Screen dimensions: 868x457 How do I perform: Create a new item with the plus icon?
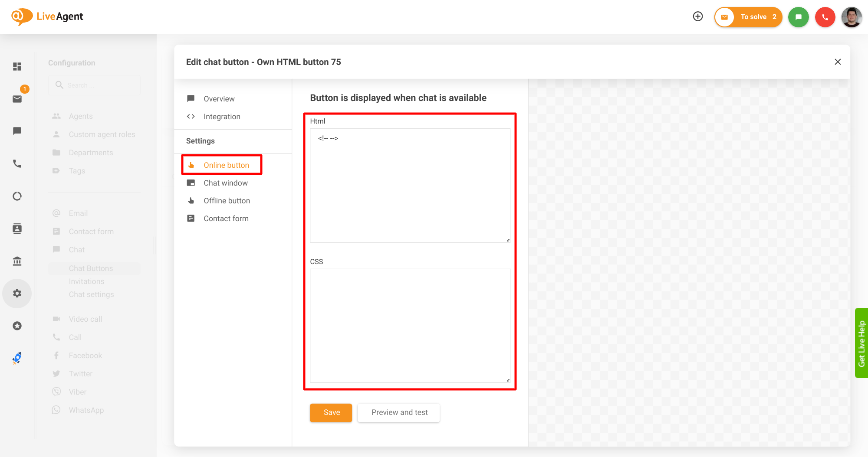(x=698, y=16)
